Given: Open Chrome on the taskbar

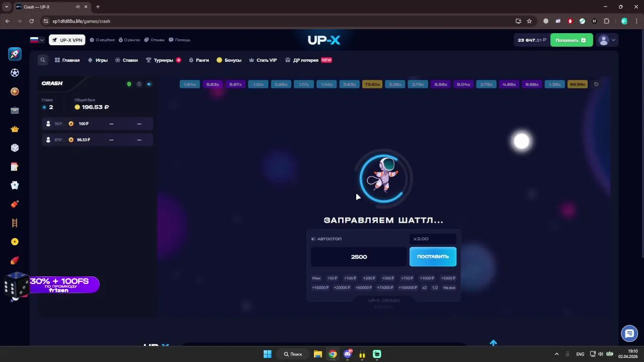Looking at the screenshot, I should pos(333,354).
